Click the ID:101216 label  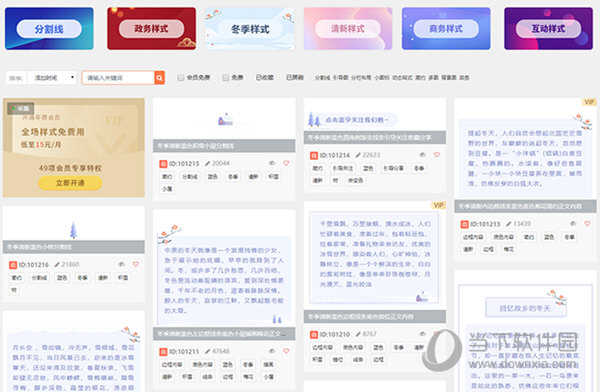point(34,265)
